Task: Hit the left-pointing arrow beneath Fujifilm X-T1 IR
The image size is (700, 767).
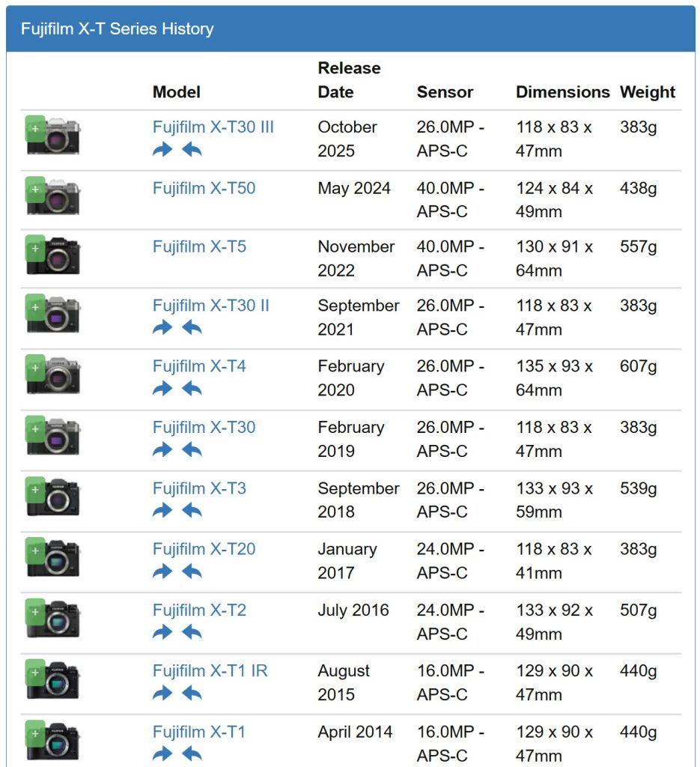Action: tap(192, 694)
